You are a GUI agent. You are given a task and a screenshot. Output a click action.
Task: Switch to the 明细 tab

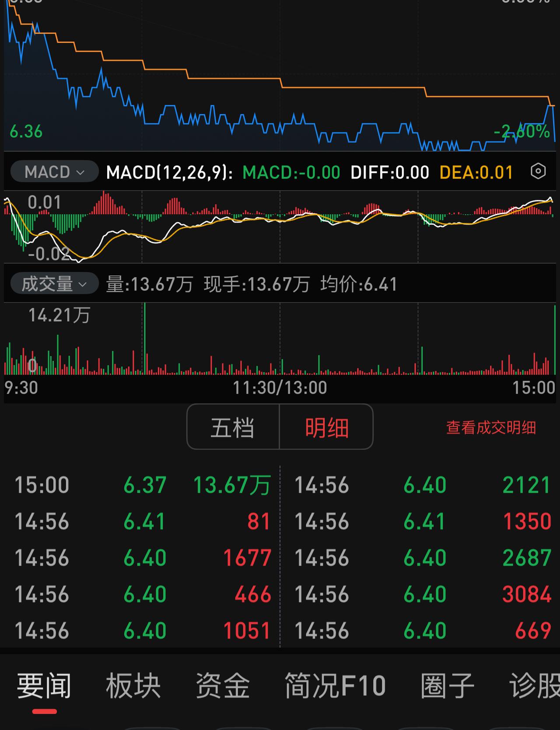coord(326,427)
